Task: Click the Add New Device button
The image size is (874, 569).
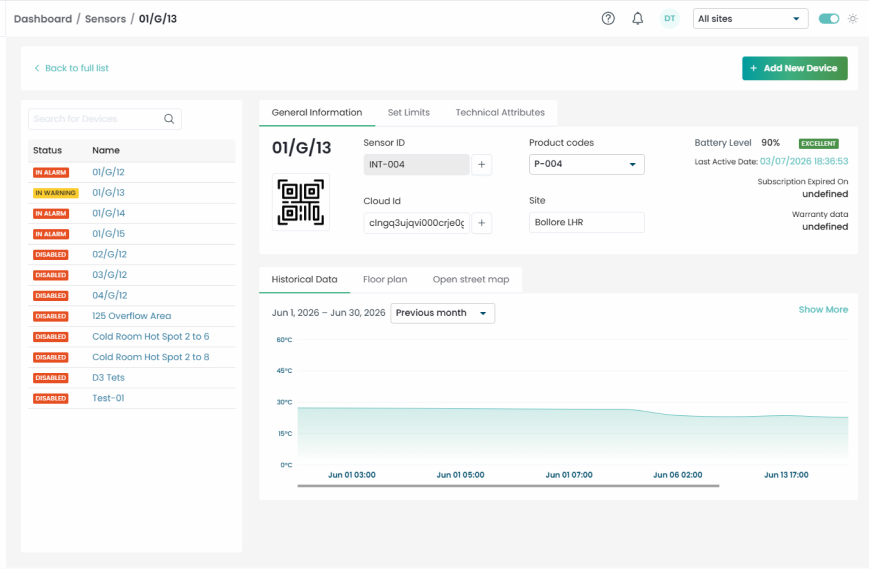Action: click(x=795, y=68)
